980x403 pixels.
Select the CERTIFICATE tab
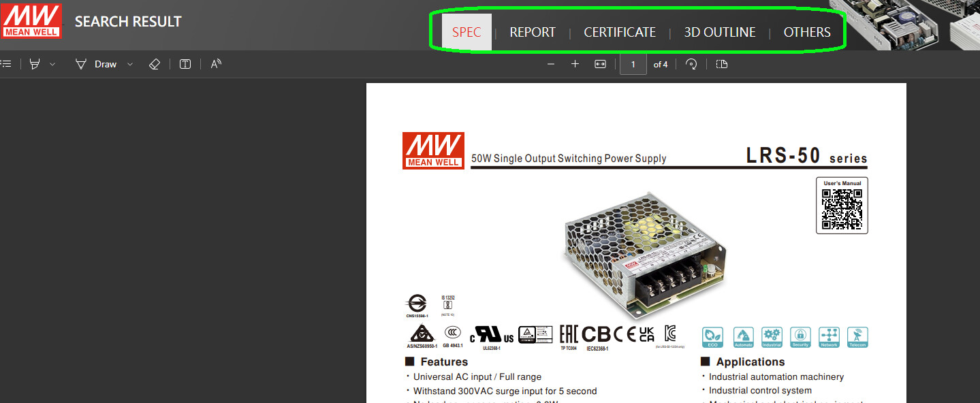click(620, 32)
